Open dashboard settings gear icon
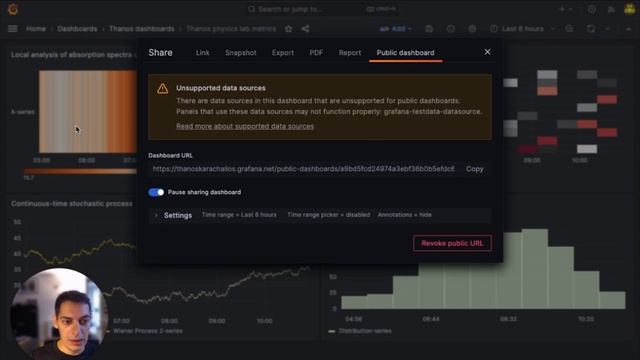This screenshot has width=640, height=360. point(472,29)
